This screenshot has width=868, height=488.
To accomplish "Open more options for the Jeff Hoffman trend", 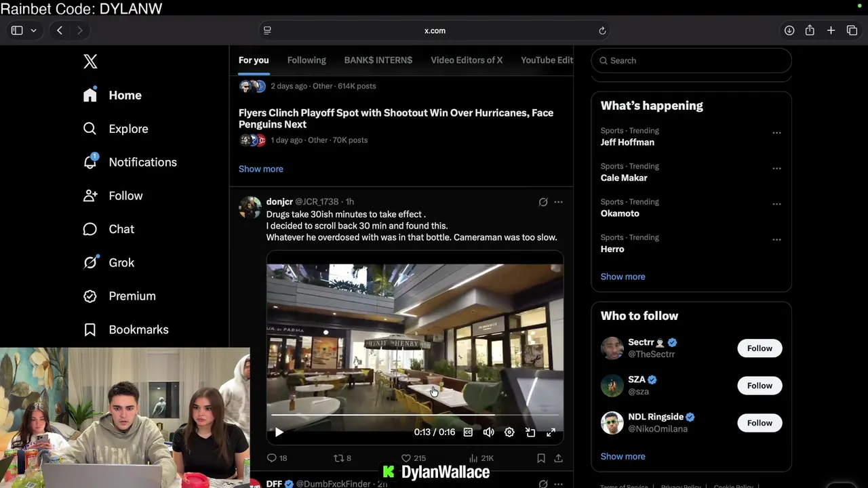I will 776,133.
